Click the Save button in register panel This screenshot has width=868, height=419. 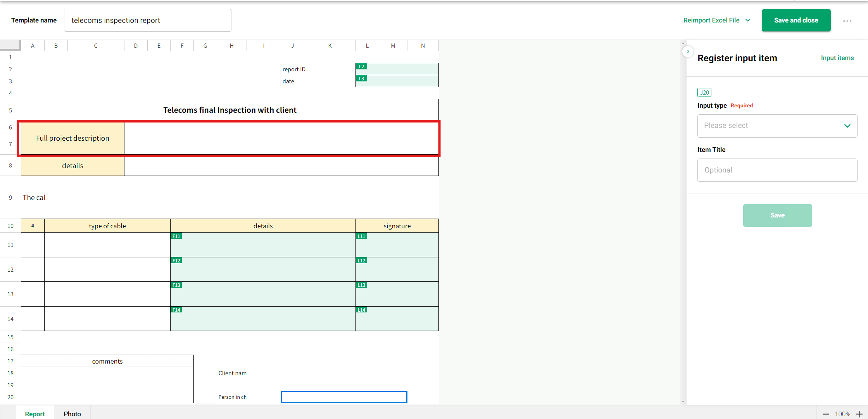click(x=777, y=215)
